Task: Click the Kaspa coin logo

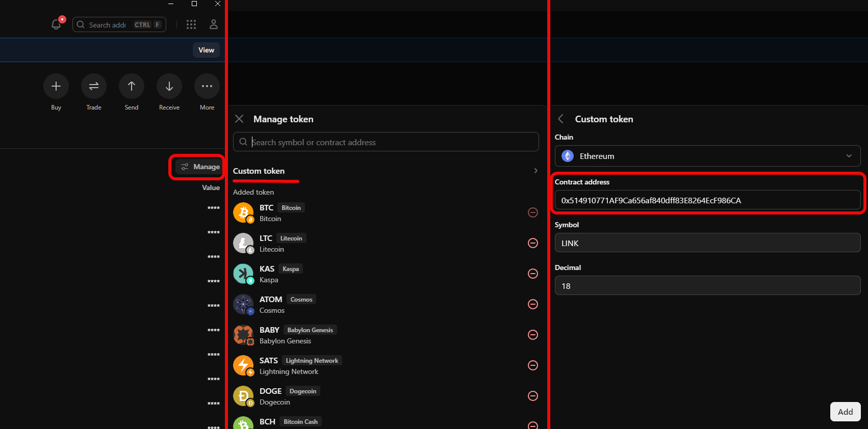Action: 243,274
